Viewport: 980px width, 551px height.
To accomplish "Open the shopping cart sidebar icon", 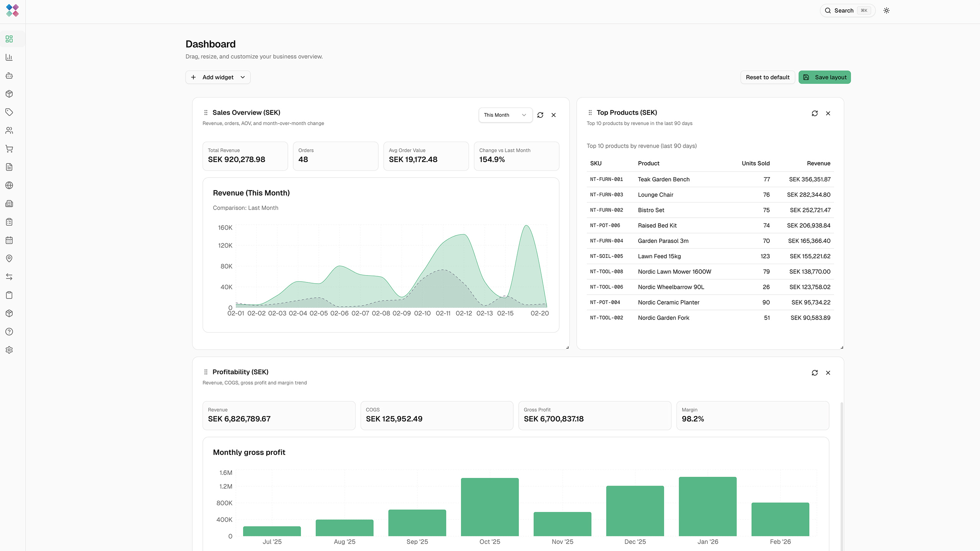I will [x=9, y=149].
